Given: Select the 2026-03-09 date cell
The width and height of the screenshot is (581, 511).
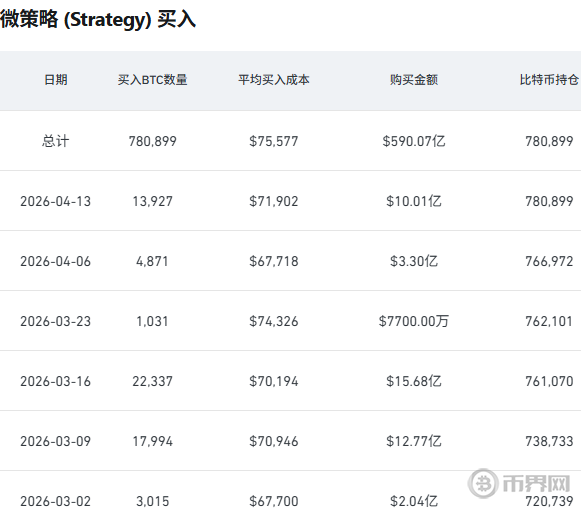Looking at the screenshot, I should tap(56, 441).
